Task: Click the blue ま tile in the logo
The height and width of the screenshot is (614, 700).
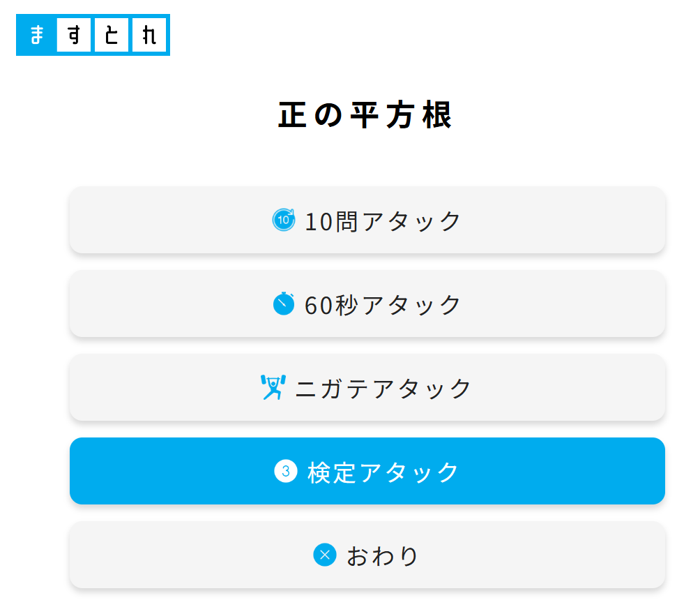Action: click(x=36, y=35)
